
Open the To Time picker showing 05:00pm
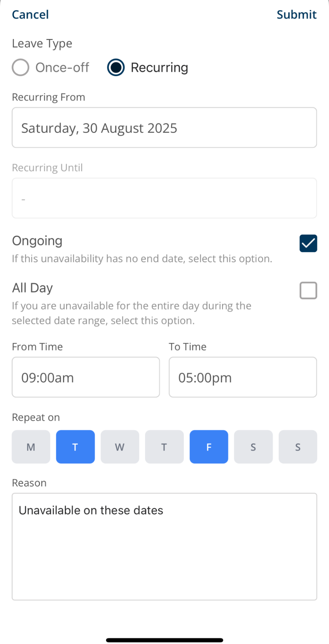pos(243,377)
